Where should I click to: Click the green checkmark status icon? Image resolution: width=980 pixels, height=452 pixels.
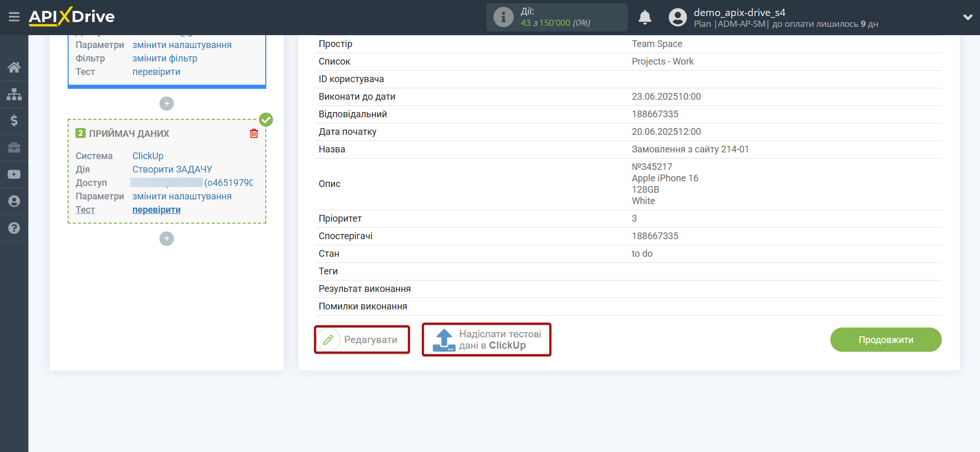(266, 120)
